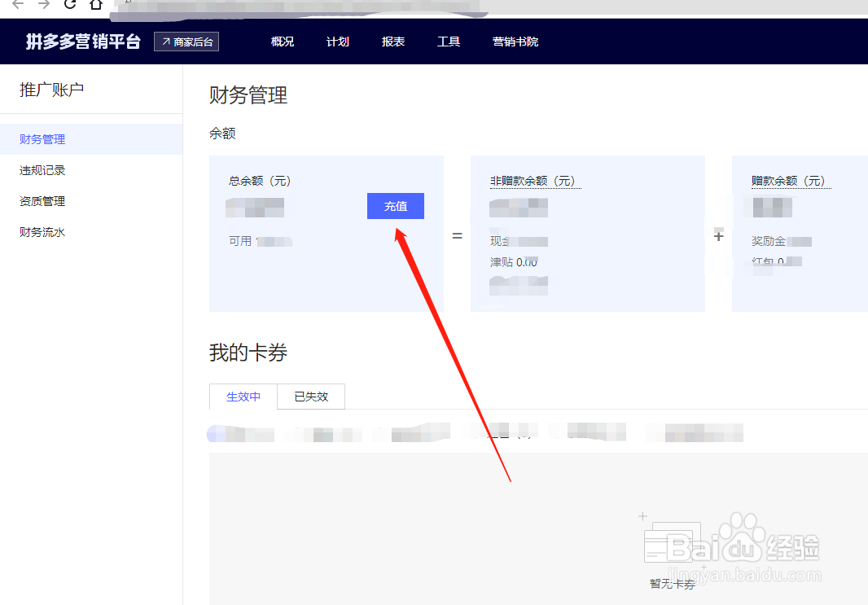
Task: Click the 拼多多营销平台 logo
Action: 83,42
